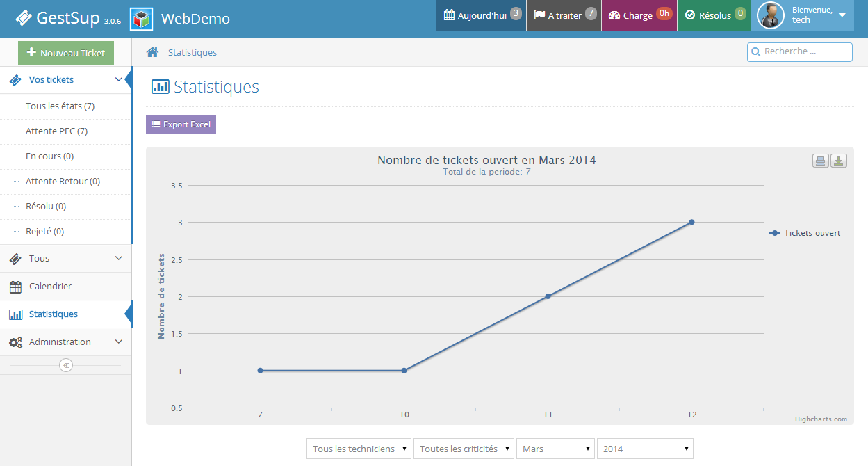Open the Mars month dropdown

pos(555,449)
